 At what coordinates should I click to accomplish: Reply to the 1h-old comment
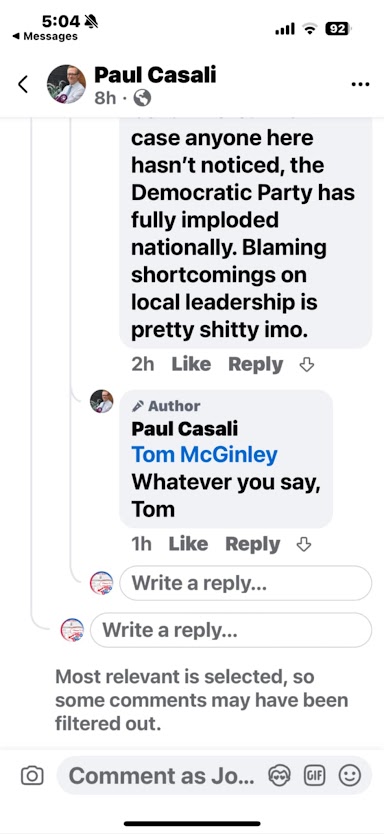(253, 544)
